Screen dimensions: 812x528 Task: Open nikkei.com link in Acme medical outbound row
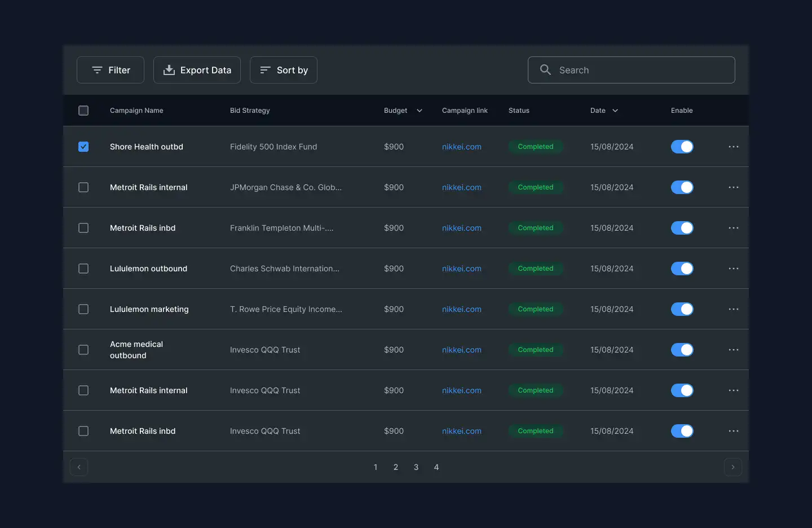click(462, 350)
